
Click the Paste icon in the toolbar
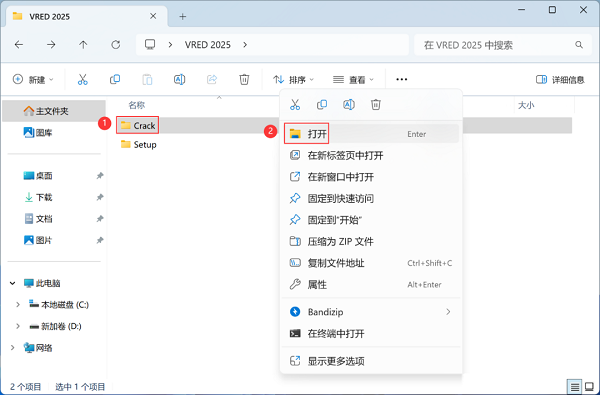point(147,79)
